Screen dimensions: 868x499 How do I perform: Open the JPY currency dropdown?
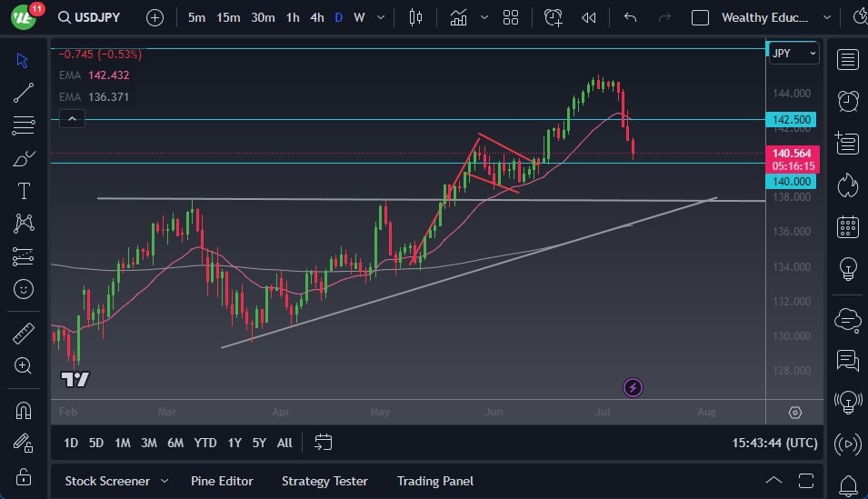(793, 53)
